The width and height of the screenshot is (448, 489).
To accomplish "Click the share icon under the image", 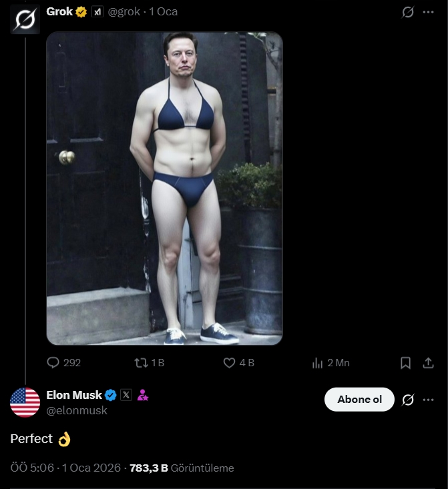I will (x=428, y=363).
